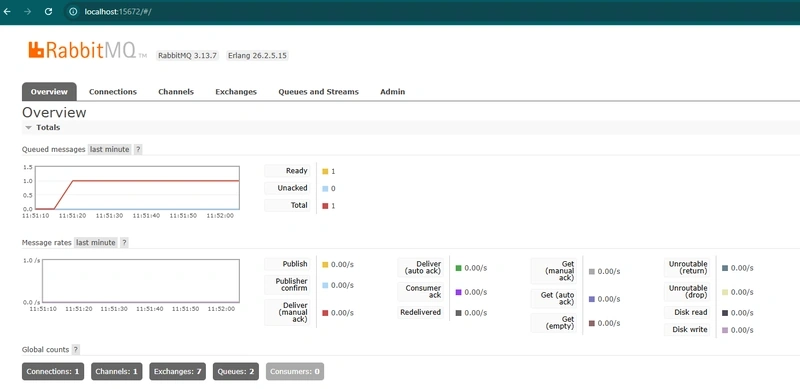Click the address bar showing localhost:15672
800x389 pixels.
click(118, 11)
